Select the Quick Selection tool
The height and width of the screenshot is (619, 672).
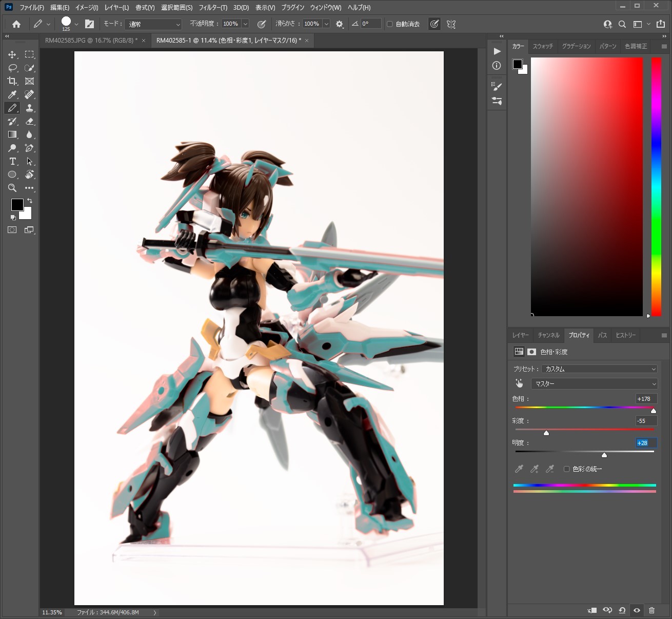[30, 68]
